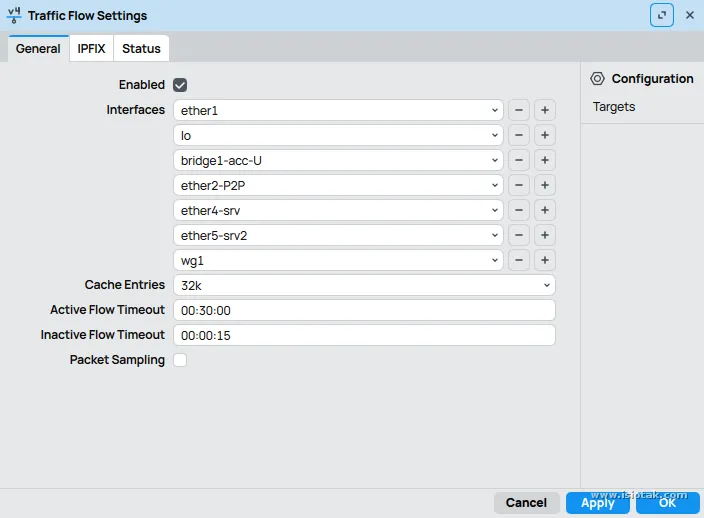
Task: Click the Apply button
Action: point(598,503)
